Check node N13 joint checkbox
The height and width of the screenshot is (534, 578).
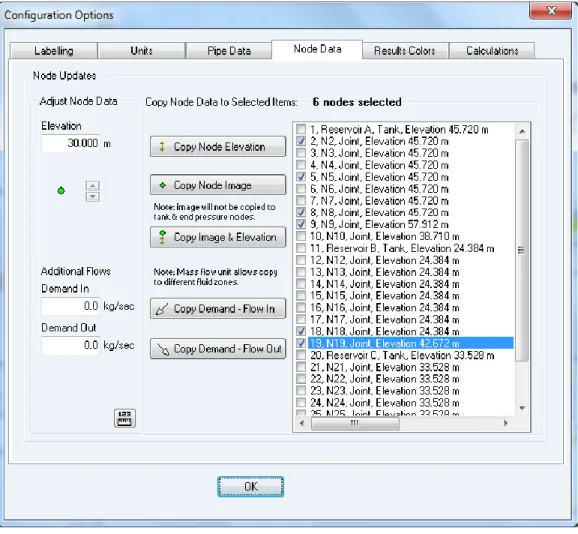click(301, 272)
